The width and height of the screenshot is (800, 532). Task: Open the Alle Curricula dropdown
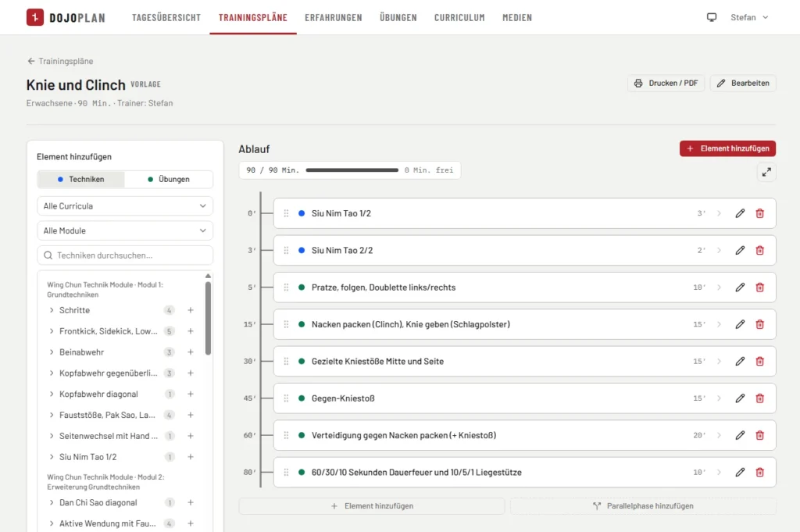point(125,206)
